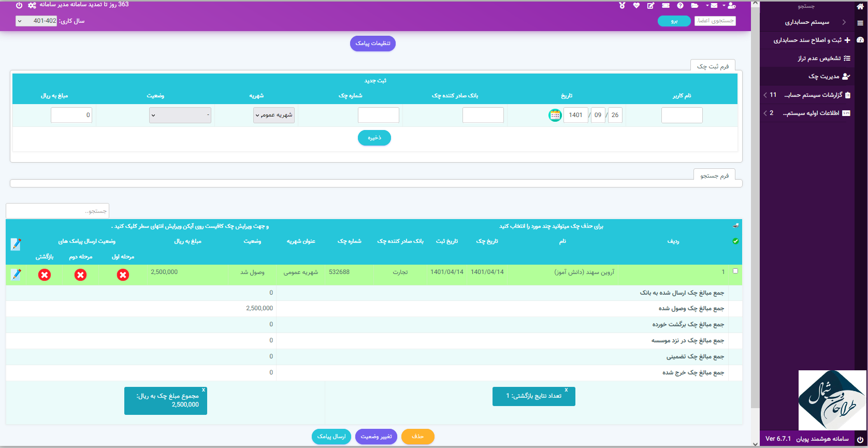Open the وضعیت status dropdown in form
This screenshot has width=868, height=448.
coord(180,115)
